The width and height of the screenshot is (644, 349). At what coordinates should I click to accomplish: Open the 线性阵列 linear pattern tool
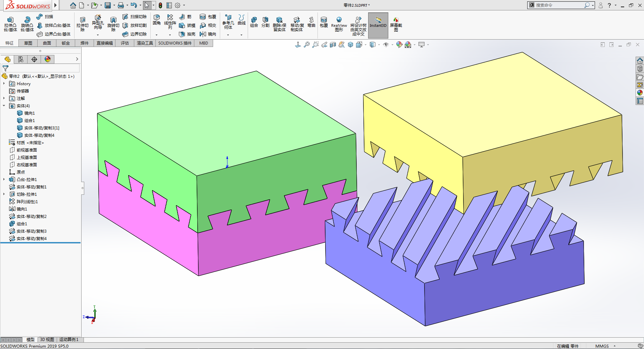point(170,22)
